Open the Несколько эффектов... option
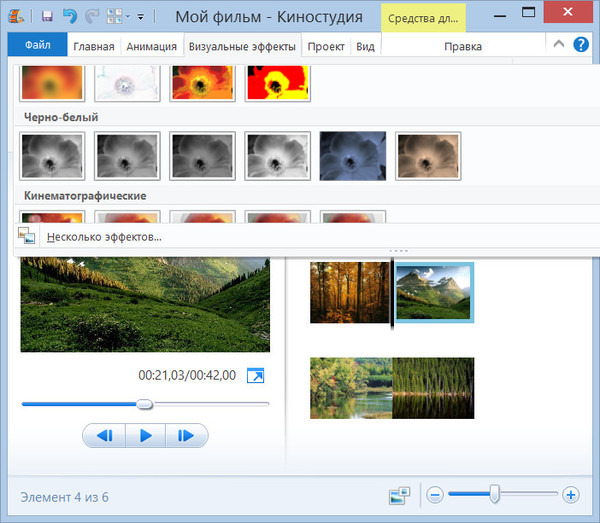 coord(103,237)
